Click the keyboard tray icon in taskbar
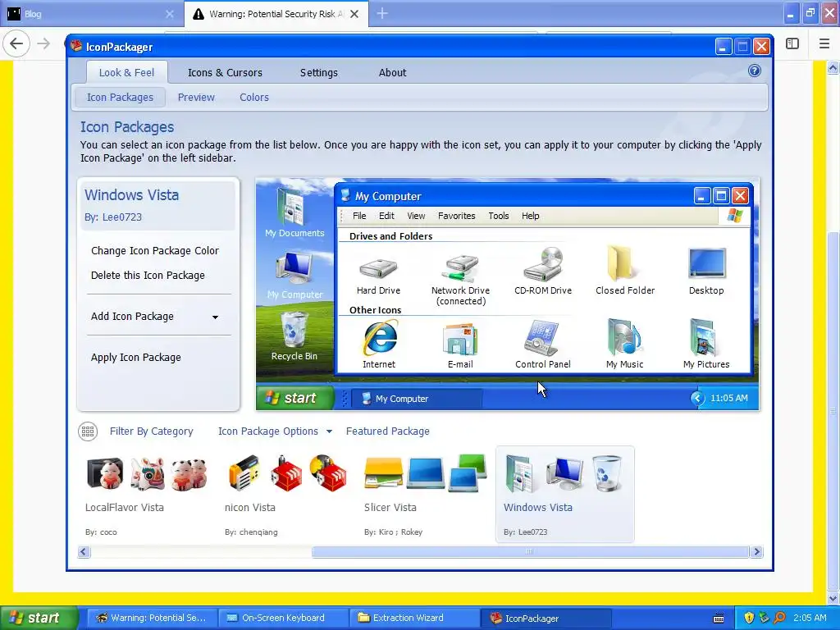 coord(719,619)
